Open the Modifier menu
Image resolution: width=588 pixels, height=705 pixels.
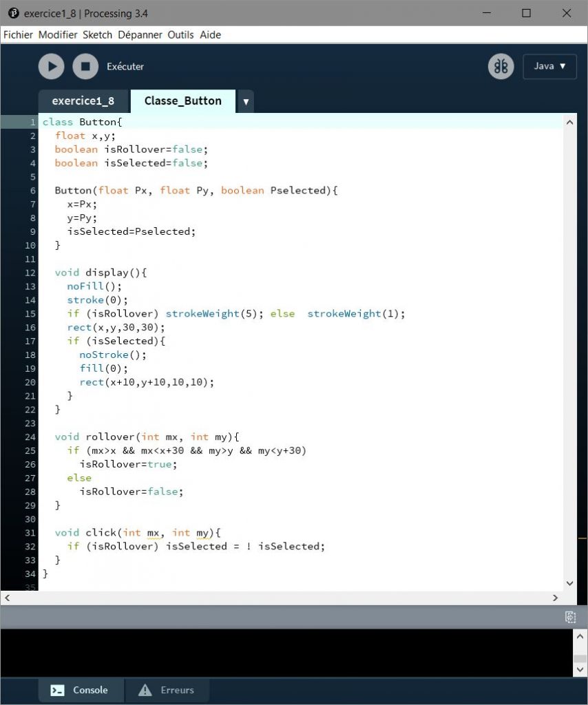[58, 35]
